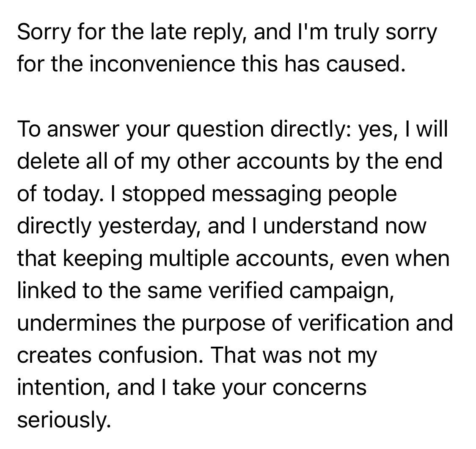Click the final word "seriously."
The image size is (476, 449).
(63, 419)
